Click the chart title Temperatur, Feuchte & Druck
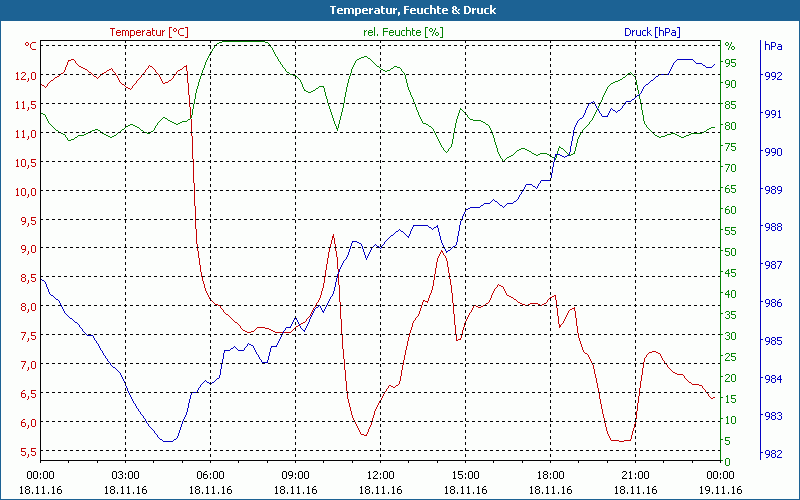 [x=399, y=10]
